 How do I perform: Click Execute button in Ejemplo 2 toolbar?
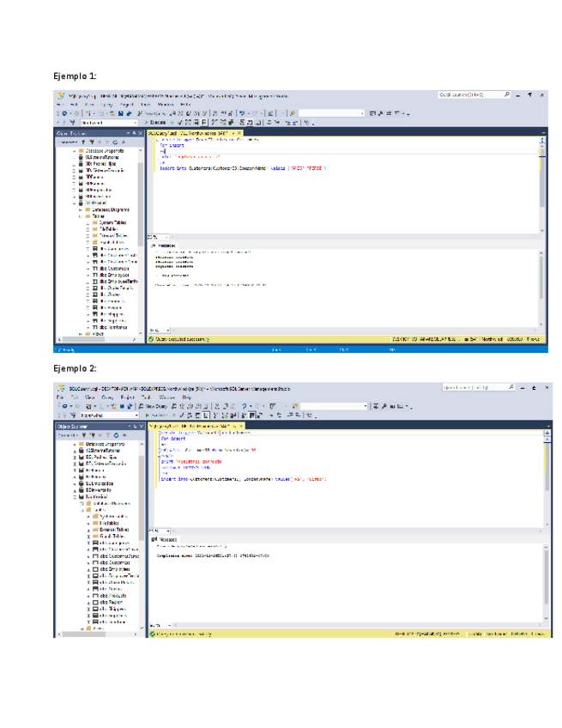pos(156,415)
